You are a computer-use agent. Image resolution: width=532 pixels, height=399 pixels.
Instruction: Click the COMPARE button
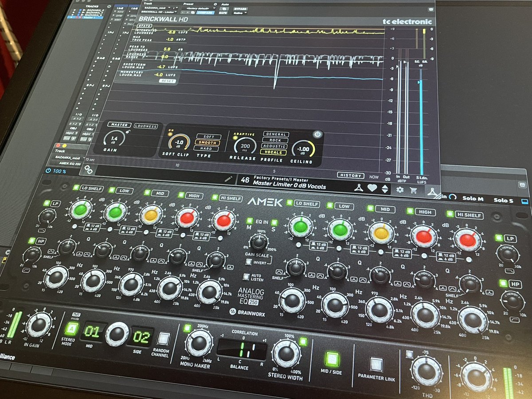pyautogui.click(x=204, y=14)
